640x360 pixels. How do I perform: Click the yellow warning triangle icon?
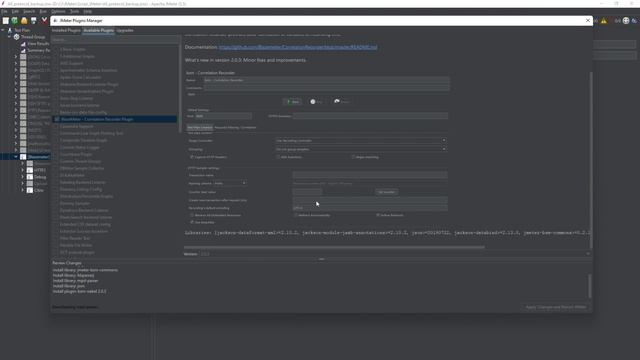pos(604,21)
